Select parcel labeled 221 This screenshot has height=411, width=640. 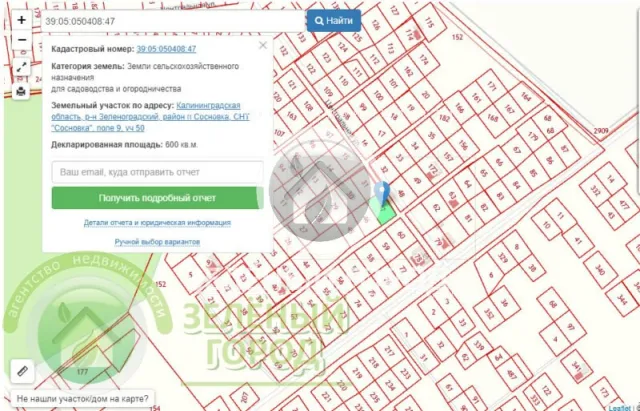(x=327, y=396)
